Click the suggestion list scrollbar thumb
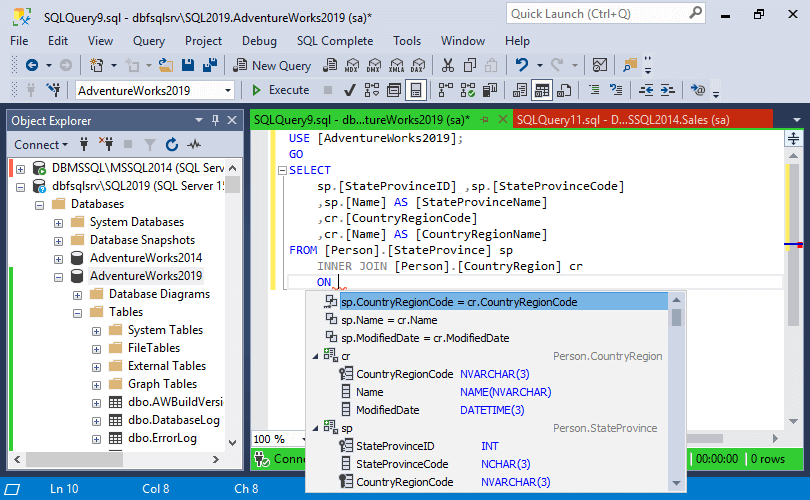The height and width of the screenshot is (500, 810). (677, 317)
